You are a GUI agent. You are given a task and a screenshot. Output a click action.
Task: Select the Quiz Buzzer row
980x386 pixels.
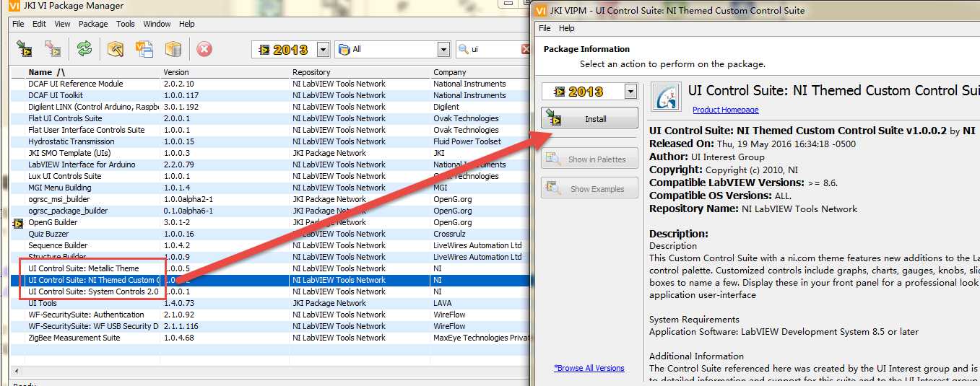270,234
